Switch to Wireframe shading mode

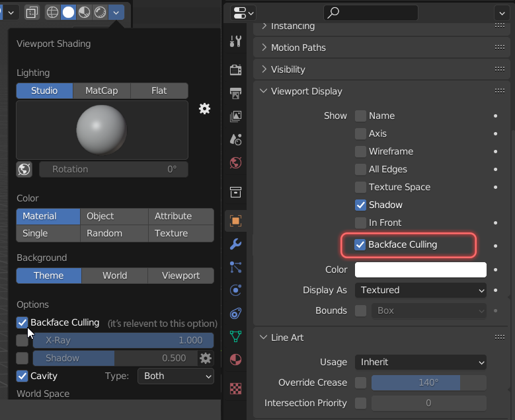click(52, 13)
